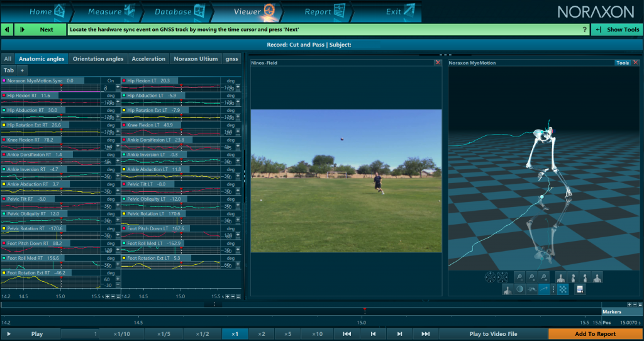Click the sphere display icon
Viewport: 644px width, 341px height.
coord(520,289)
